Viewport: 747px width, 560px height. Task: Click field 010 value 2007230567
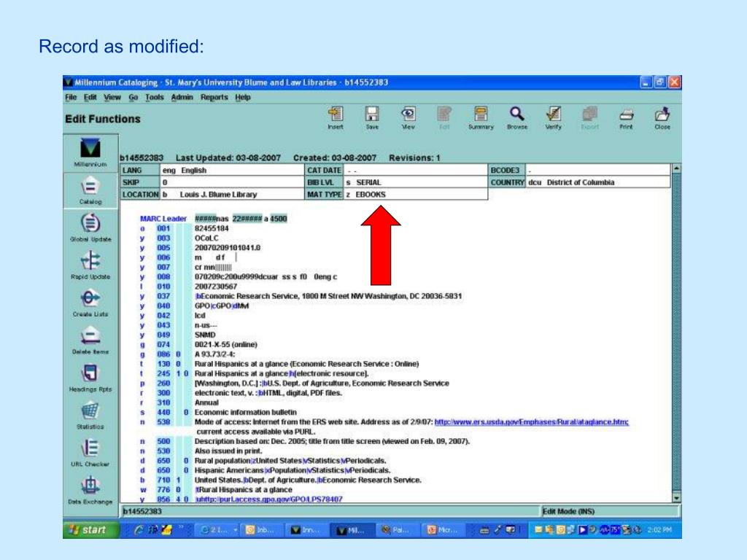click(215, 286)
